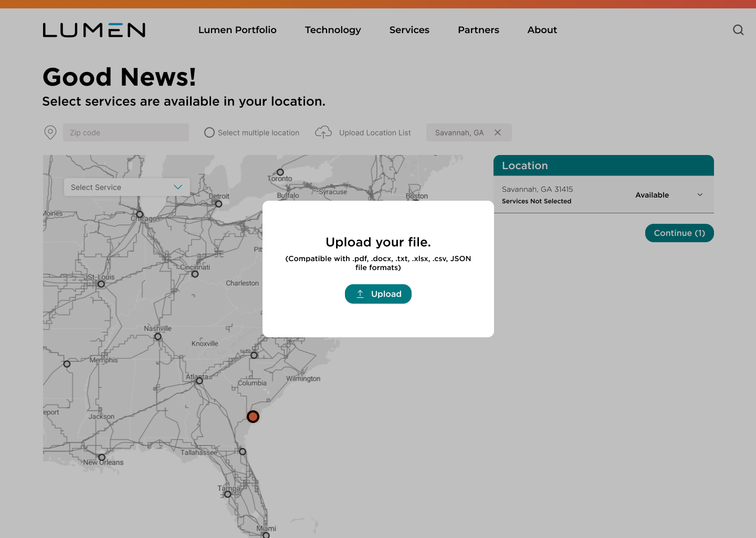Open the Select Service dropdown

(x=127, y=187)
